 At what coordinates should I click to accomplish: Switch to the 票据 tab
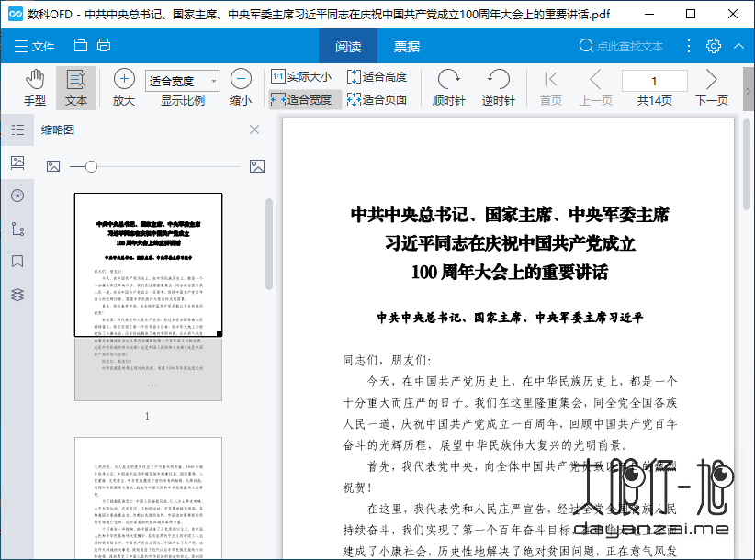coord(407,46)
